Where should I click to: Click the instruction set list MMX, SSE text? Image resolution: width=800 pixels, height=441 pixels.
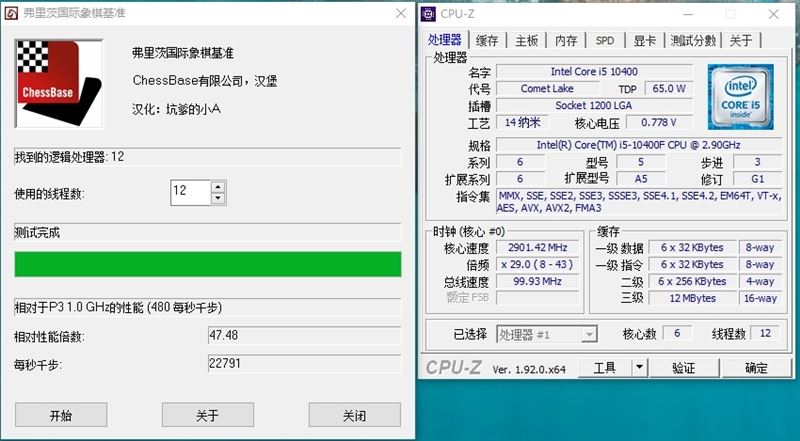[639, 202]
